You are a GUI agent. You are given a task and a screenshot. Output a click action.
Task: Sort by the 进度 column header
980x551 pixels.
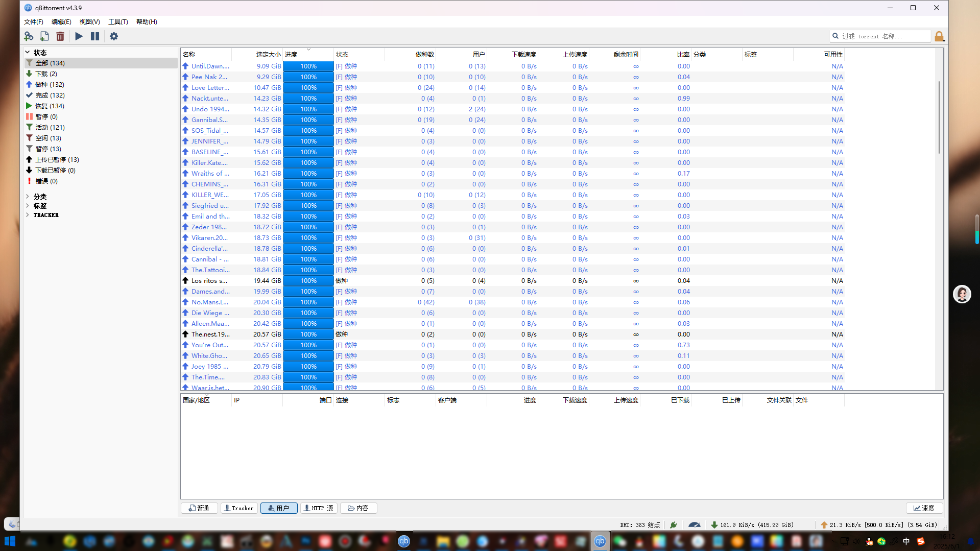(x=308, y=54)
